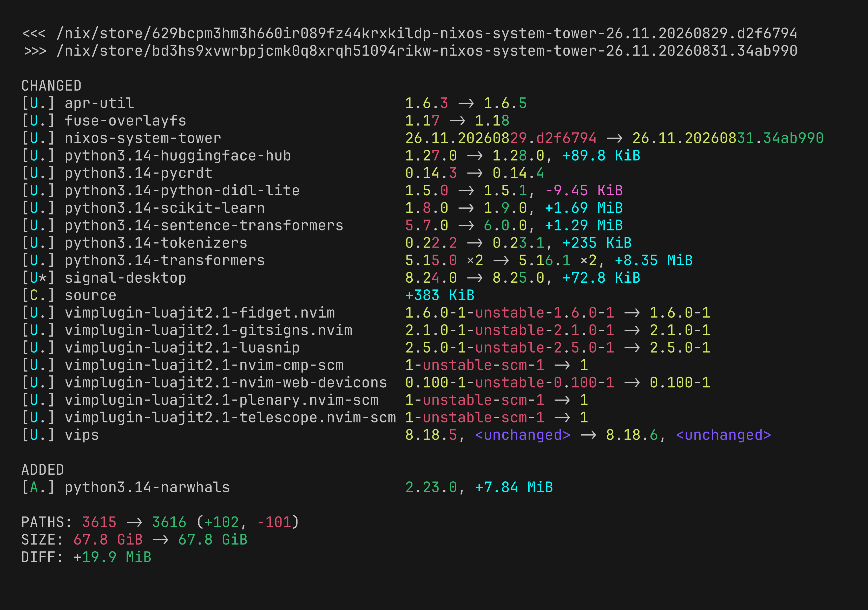Click the +8.35 MiB size change

coord(654,260)
